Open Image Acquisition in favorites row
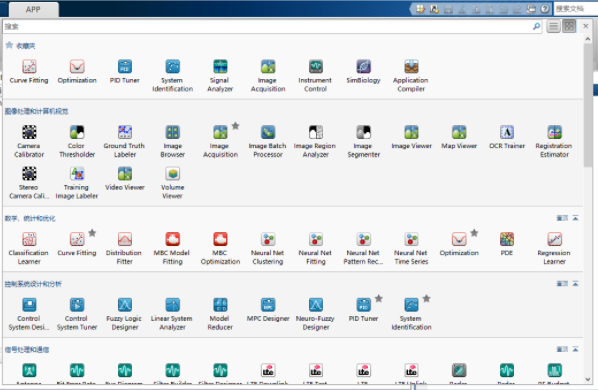Viewport: 598px width, 390px height. pos(268,75)
